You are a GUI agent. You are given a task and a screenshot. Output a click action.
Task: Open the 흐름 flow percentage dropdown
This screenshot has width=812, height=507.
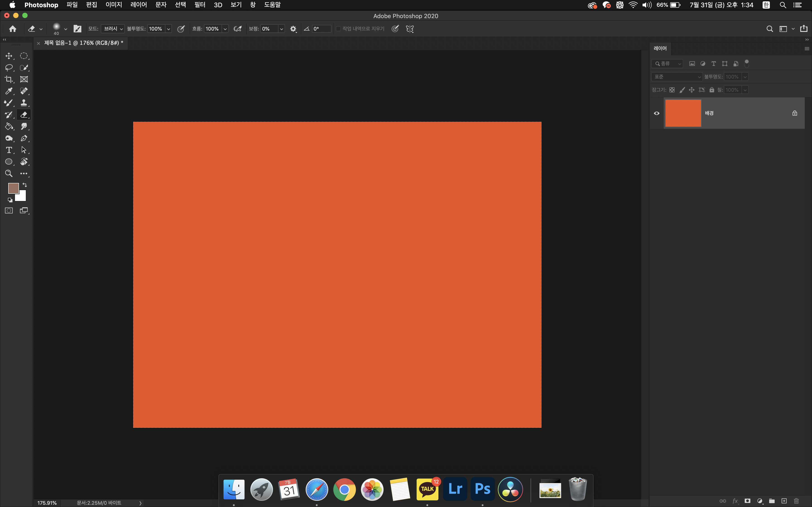[225, 29]
